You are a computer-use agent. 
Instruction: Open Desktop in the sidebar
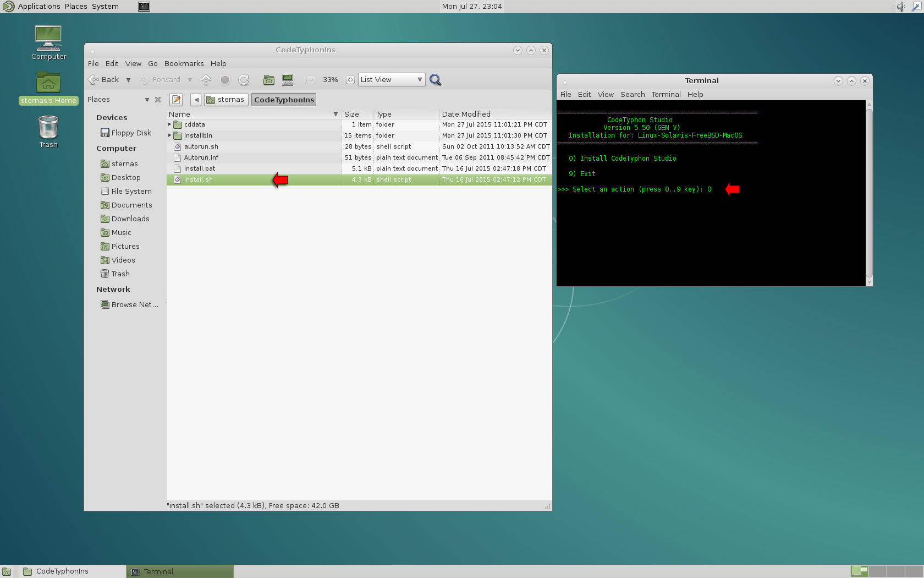(x=120, y=177)
